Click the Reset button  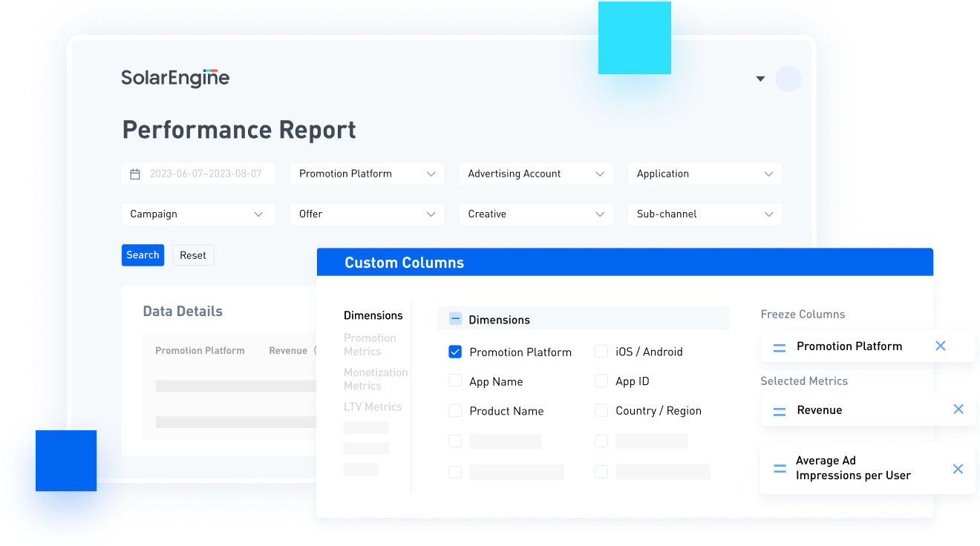click(193, 255)
